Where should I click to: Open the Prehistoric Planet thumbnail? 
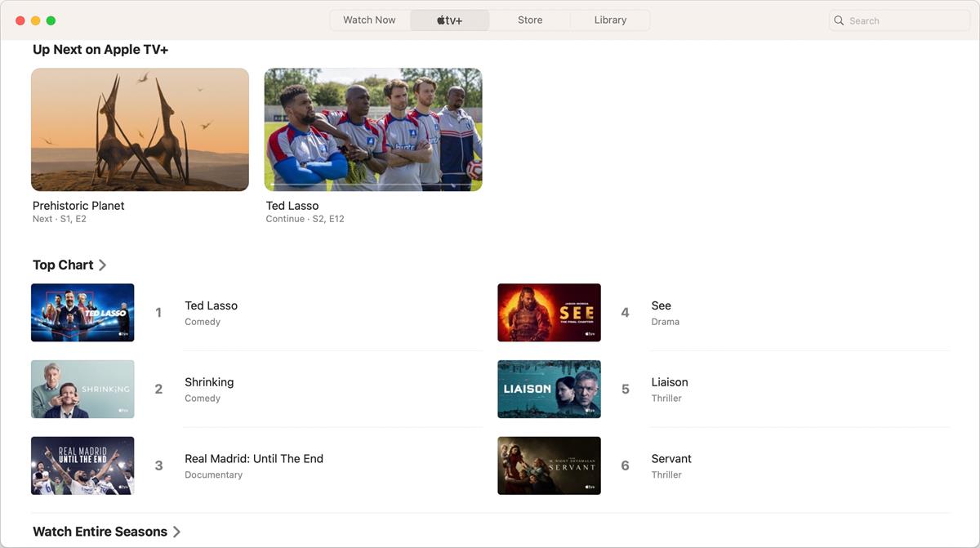point(140,129)
